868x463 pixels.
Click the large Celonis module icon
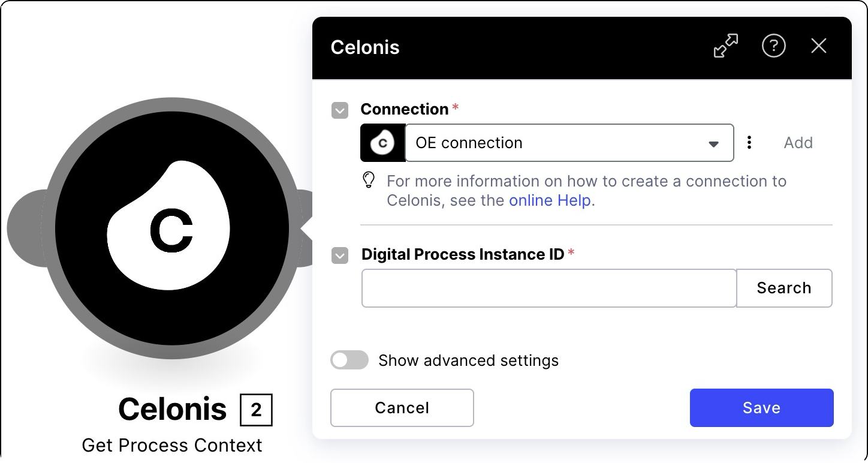(171, 228)
